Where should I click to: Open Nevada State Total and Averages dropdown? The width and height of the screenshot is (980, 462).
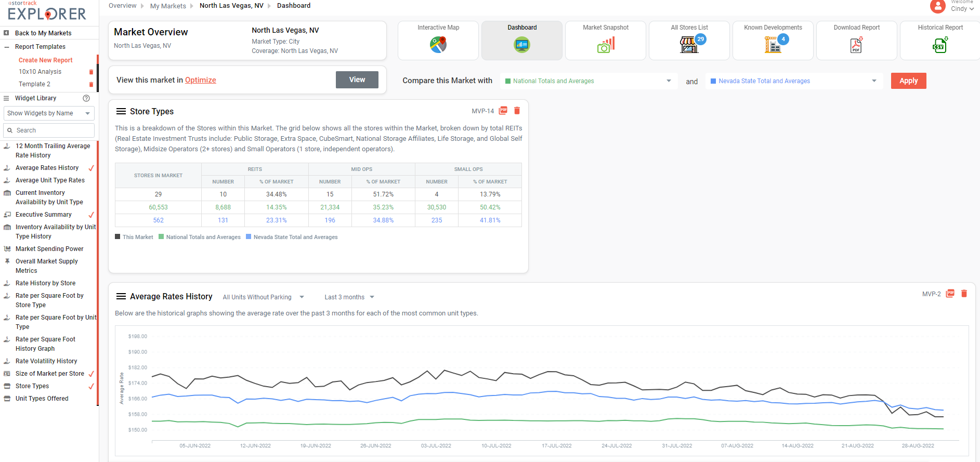tap(794, 81)
